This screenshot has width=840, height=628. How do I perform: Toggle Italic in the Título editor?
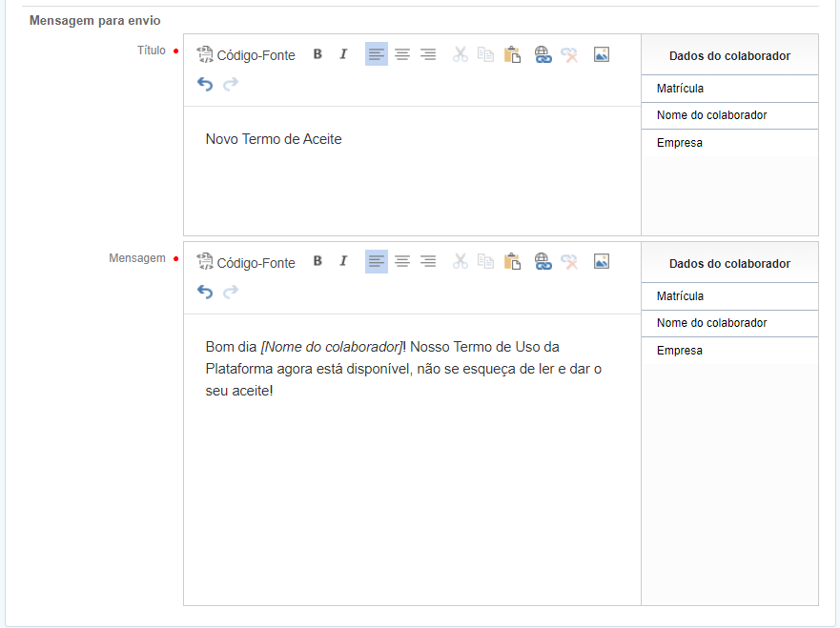tap(343, 54)
